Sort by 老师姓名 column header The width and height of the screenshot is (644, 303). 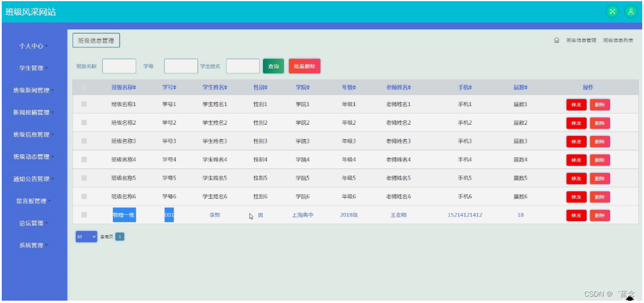click(x=399, y=88)
